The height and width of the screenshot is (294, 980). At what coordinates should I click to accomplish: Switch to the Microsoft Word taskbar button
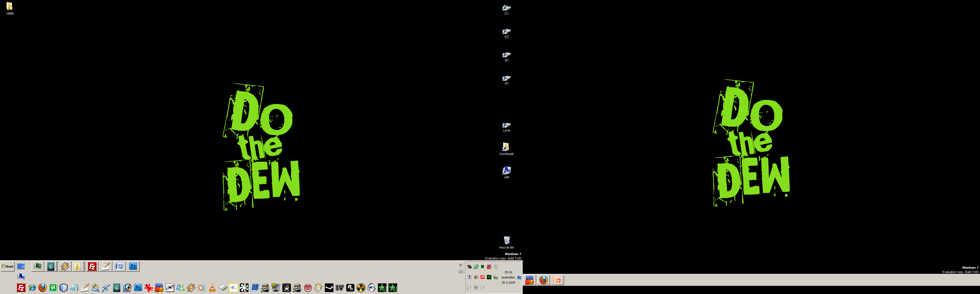(x=119, y=266)
